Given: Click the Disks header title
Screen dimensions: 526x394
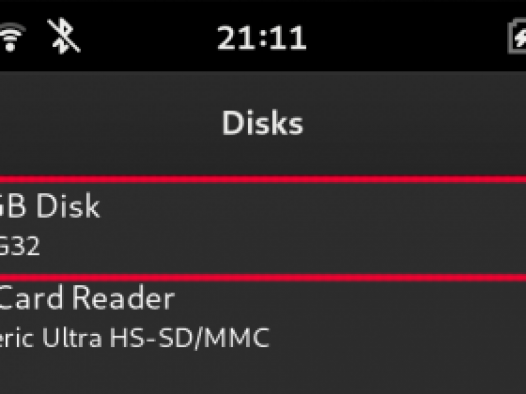Looking at the screenshot, I should coord(263,123).
